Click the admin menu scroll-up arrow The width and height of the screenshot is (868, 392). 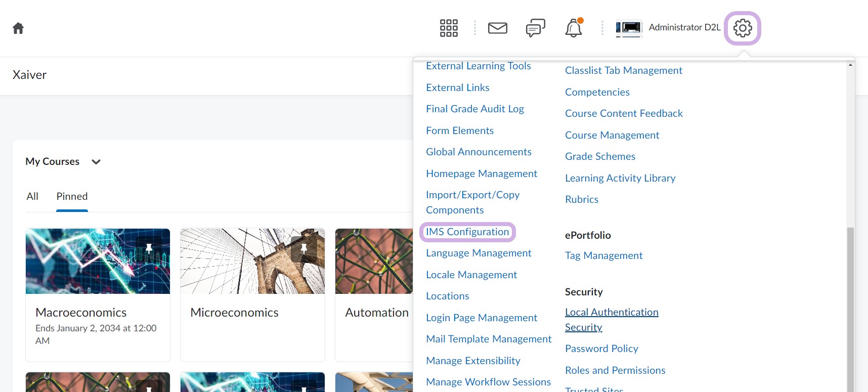click(x=850, y=65)
